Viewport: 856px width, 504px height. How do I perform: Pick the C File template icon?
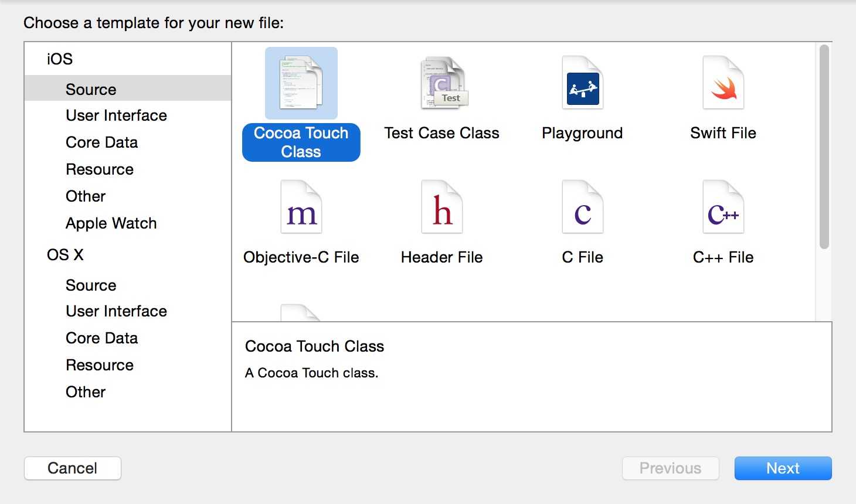(582, 207)
